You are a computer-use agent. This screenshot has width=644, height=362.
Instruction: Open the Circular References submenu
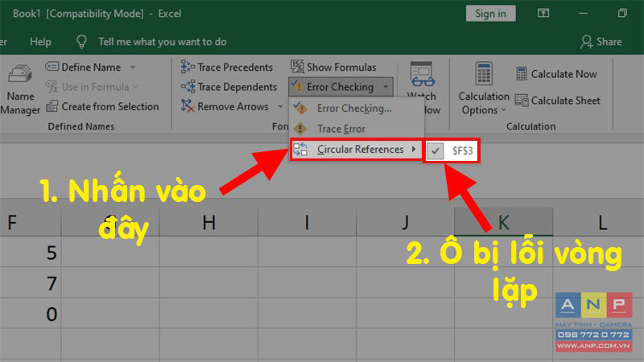tap(356, 150)
